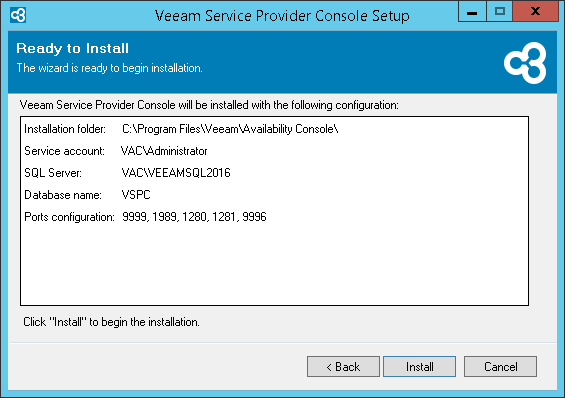The height and width of the screenshot is (398, 565).
Task: Click the large Veeam logo in header
Action: [525, 63]
